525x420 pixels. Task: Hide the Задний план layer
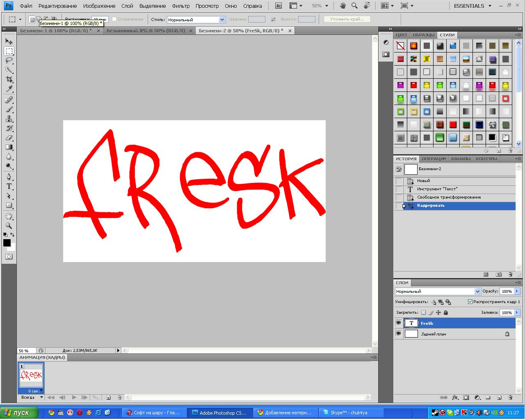click(x=398, y=334)
